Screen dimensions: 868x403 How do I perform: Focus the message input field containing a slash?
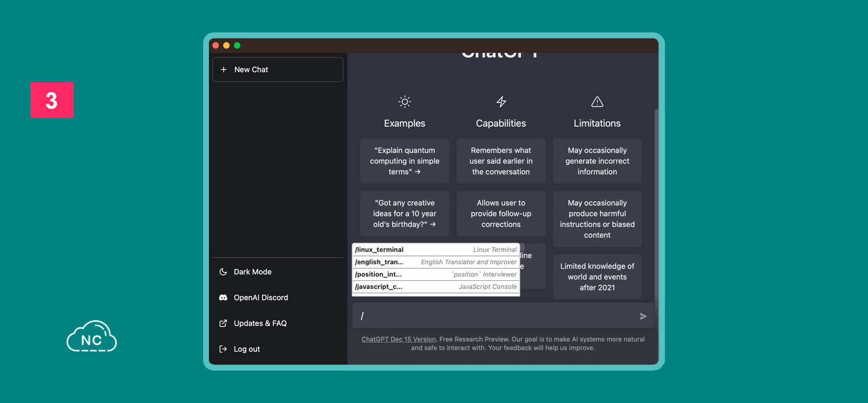pos(503,316)
